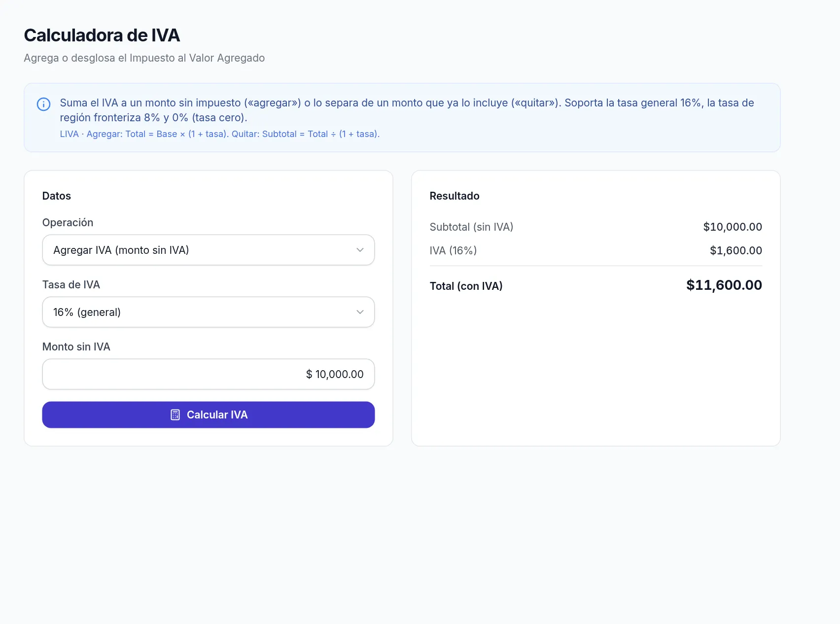
Task: Click the info circle icon in the banner
Action: (x=43, y=104)
